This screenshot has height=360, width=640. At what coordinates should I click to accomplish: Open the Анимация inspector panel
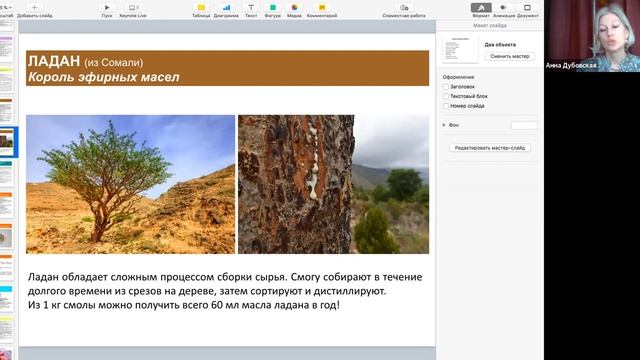(504, 8)
